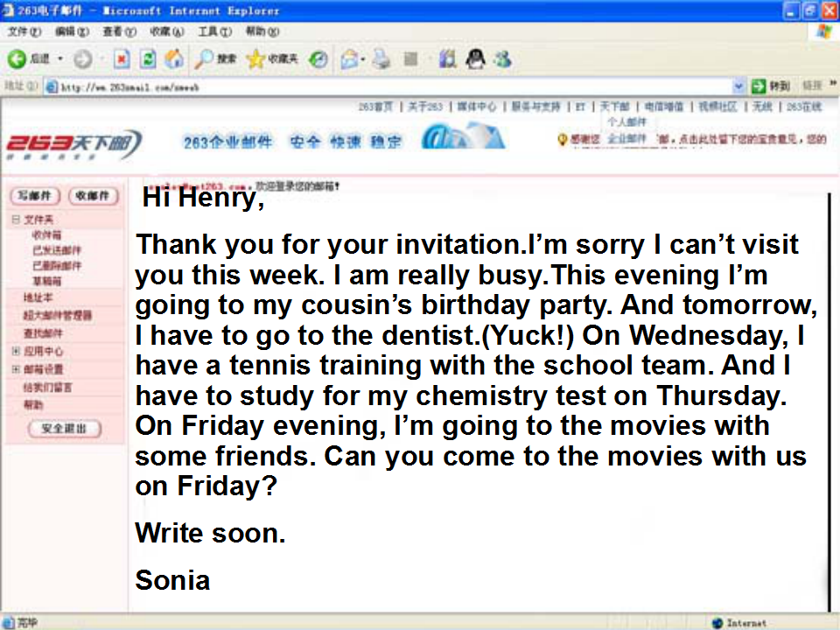Expand the 邮箱设置 tree node
This screenshot has width=840, height=630.
(x=16, y=369)
